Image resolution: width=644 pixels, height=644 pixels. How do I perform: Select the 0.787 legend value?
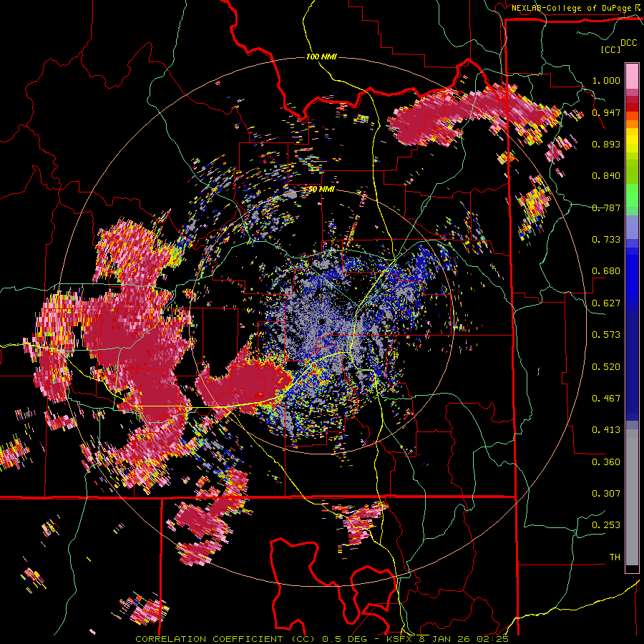click(606, 208)
